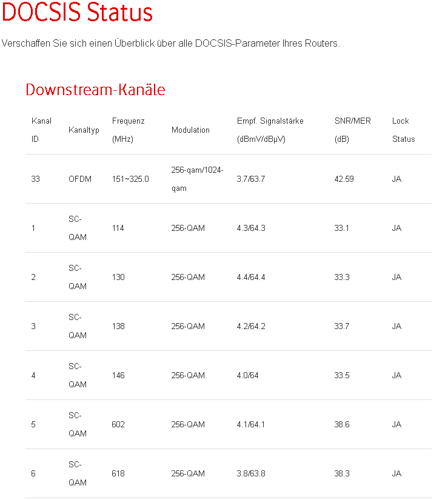The height and width of the screenshot is (500, 448).
Task: Click the DOCSIS-Parameter overview description text
Action: click(170, 44)
